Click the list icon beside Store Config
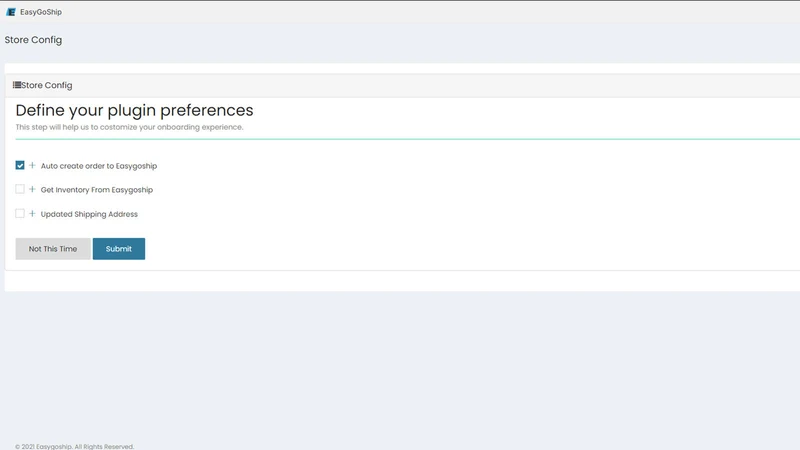This screenshot has width=800, height=450. tap(17, 85)
